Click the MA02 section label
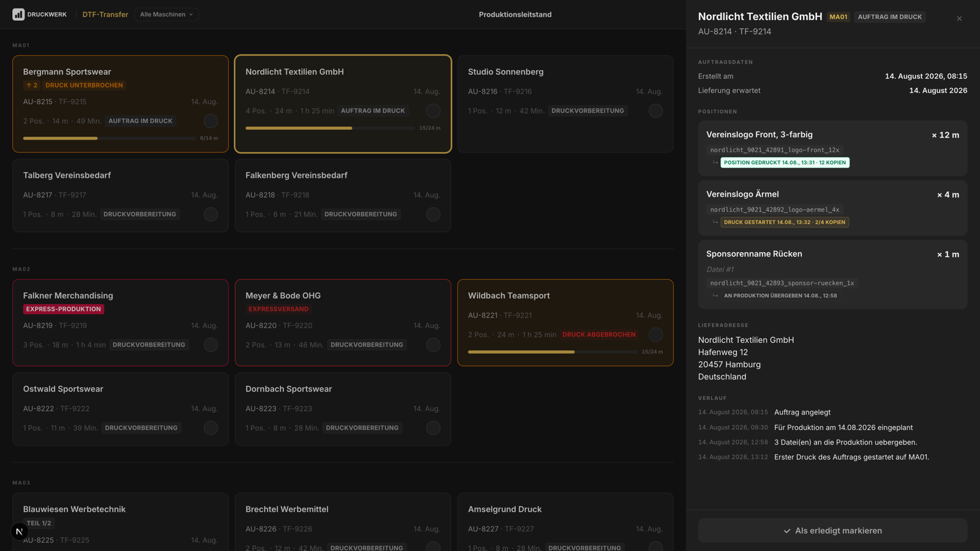Image resolution: width=980 pixels, height=551 pixels. coord(21,269)
